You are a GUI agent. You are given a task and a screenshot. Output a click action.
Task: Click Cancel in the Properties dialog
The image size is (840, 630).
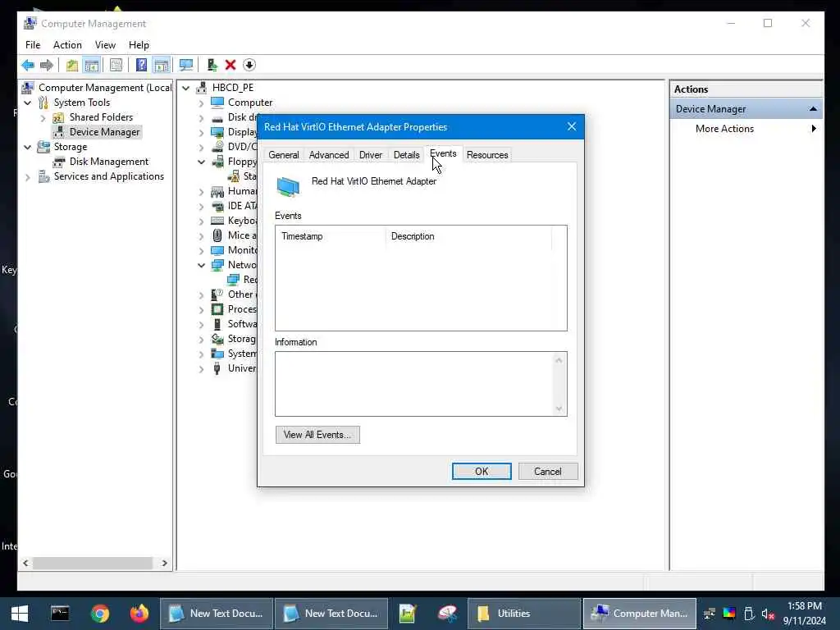pos(547,472)
